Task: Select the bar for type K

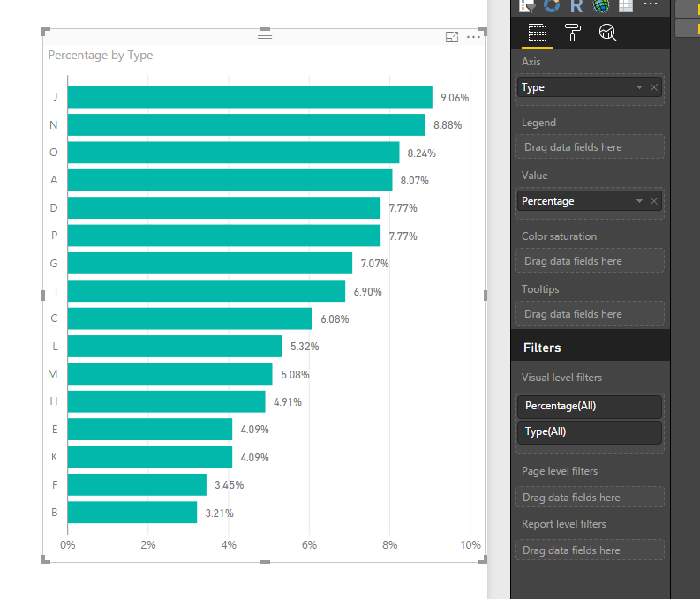Action: (150, 457)
